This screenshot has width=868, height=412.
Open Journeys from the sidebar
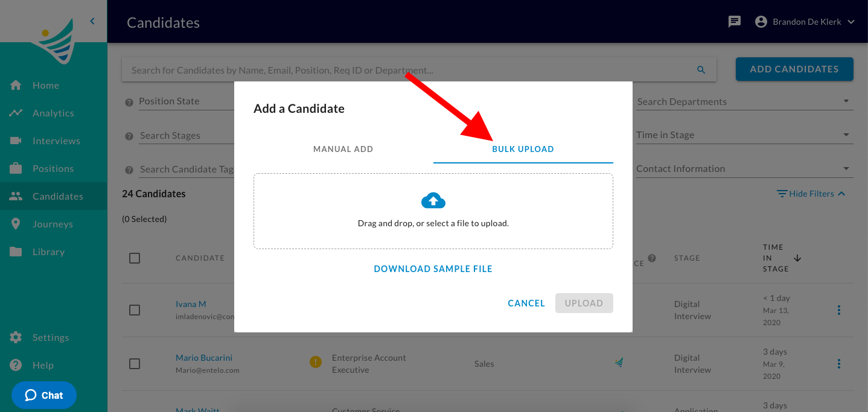pyautogui.click(x=53, y=224)
